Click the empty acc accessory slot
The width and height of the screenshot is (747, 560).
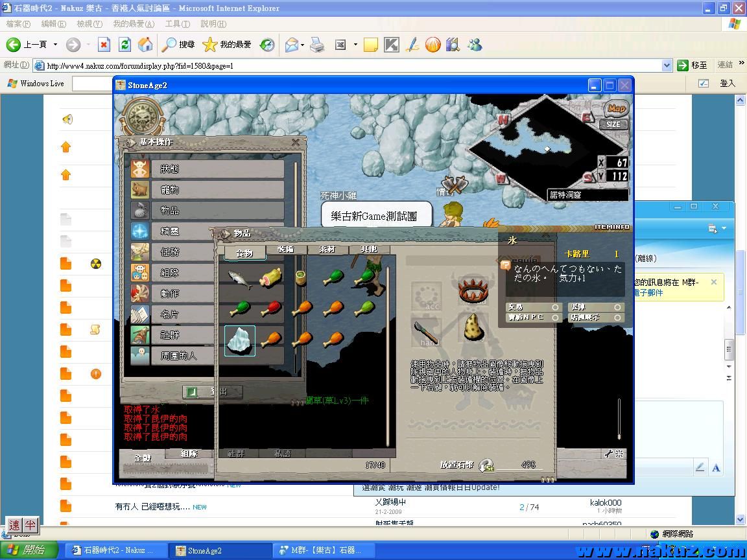point(426,296)
